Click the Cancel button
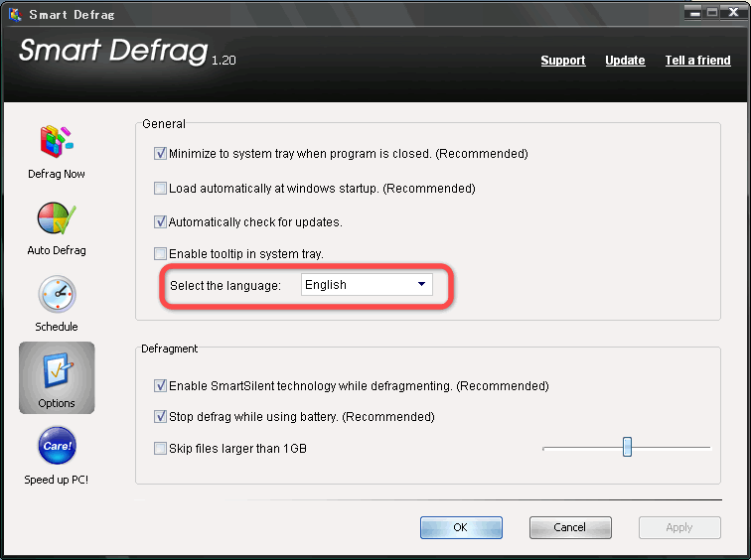The height and width of the screenshot is (560, 751). [570, 527]
